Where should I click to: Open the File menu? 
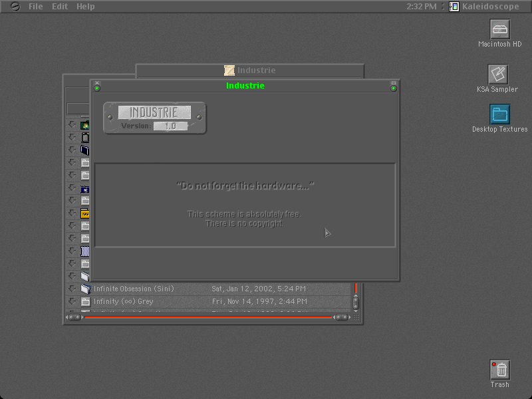(36, 7)
